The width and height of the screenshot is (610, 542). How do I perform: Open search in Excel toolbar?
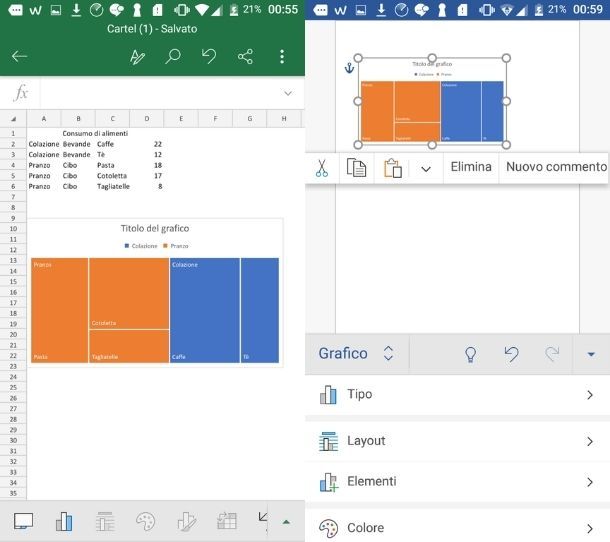[173, 56]
